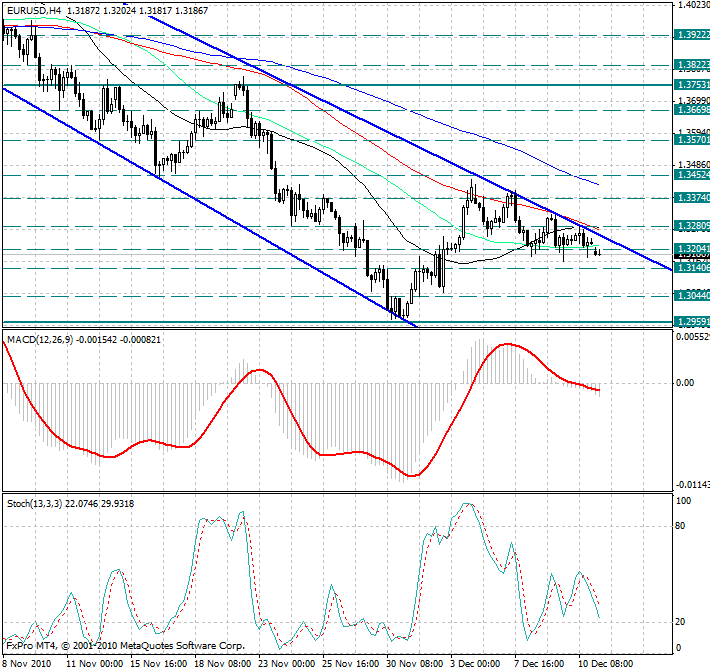The height and width of the screenshot is (671, 710).
Task: Click the 23 Nov 00:00 time label
Action: (287, 664)
